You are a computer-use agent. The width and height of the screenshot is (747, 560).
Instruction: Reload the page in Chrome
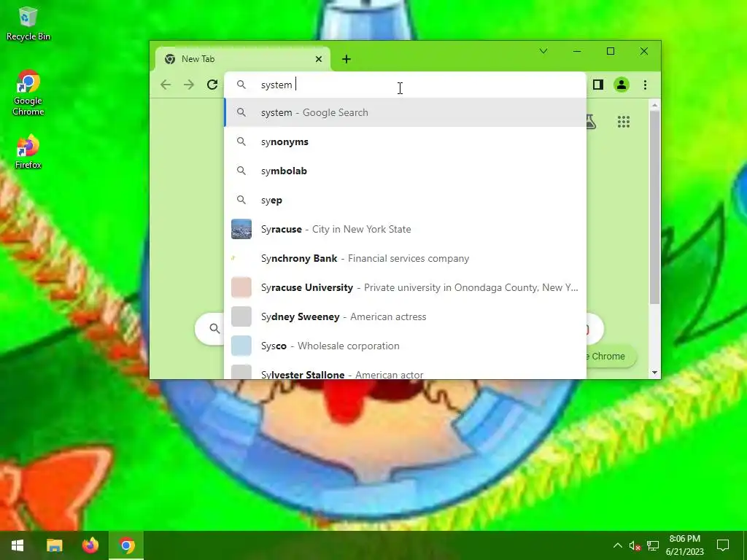pos(212,85)
